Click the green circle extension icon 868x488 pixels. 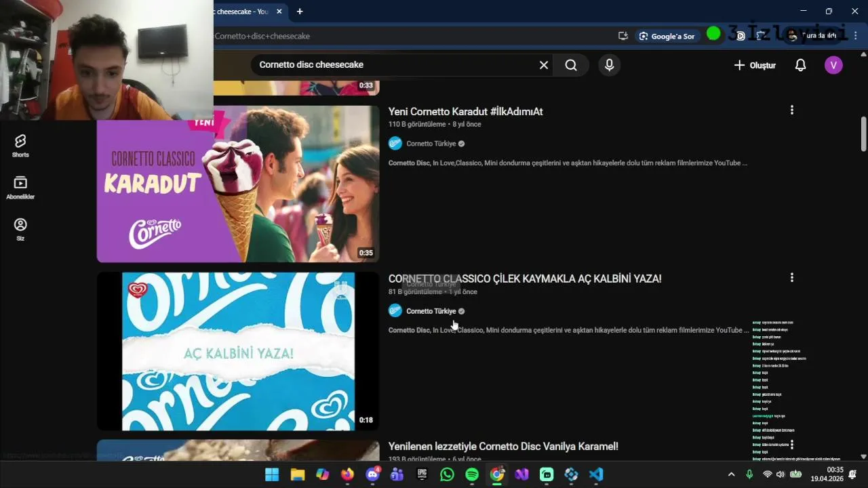[713, 33]
